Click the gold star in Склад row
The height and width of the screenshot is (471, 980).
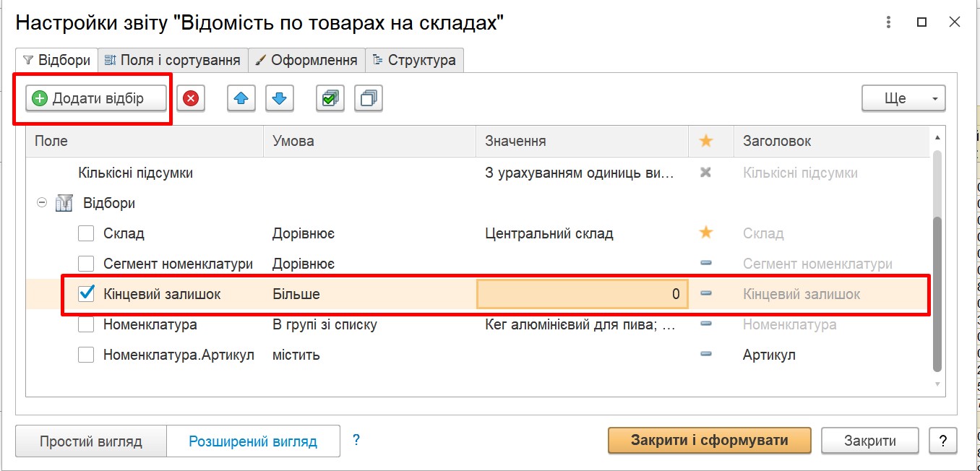tap(706, 233)
